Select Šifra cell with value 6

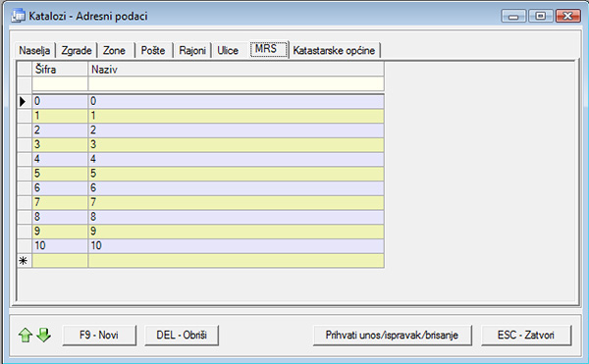pos(60,188)
